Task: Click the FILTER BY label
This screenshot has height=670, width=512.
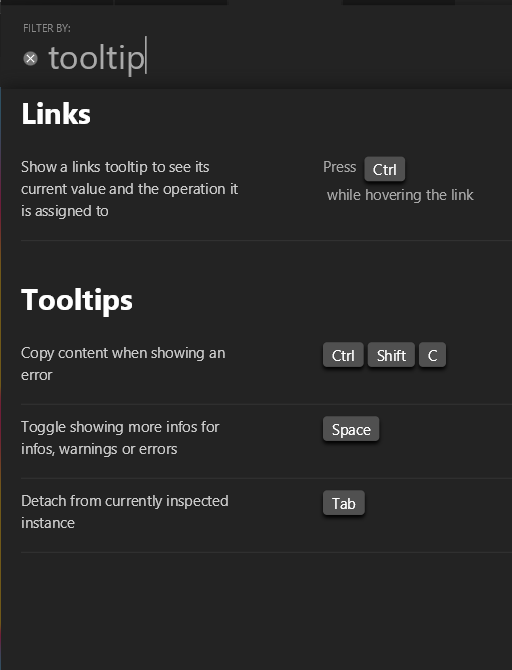Action: tap(47, 28)
